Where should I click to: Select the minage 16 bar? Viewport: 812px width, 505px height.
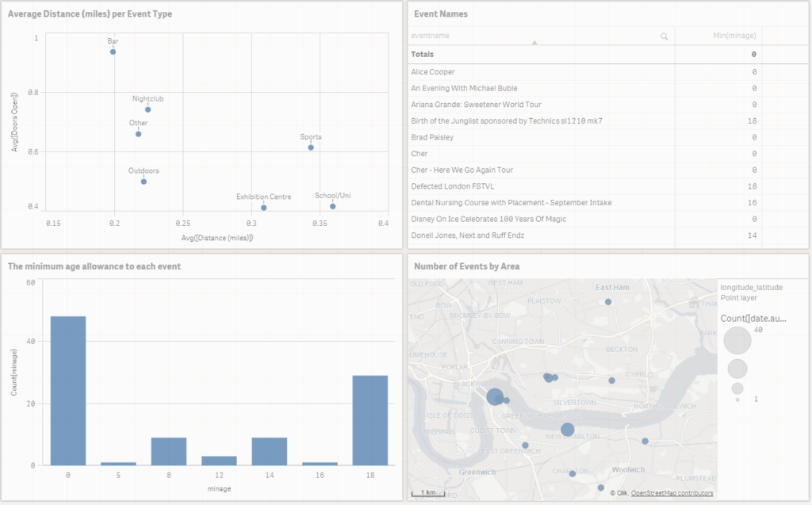coord(320,464)
